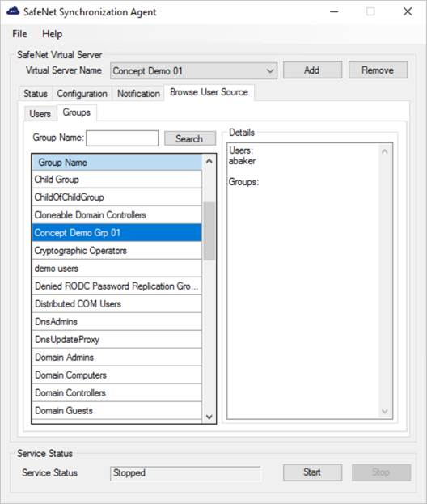The height and width of the screenshot is (504, 427).
Task: Select the Users sub-tab
Action: 40,113
